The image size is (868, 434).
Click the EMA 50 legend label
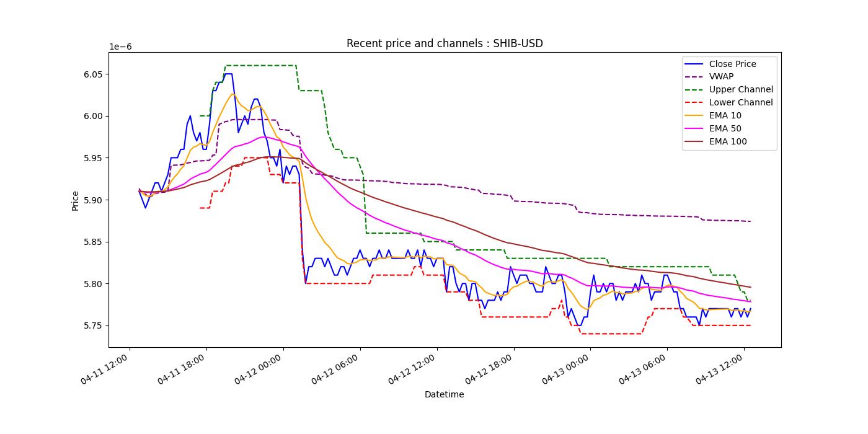click(x=725, y=129)
